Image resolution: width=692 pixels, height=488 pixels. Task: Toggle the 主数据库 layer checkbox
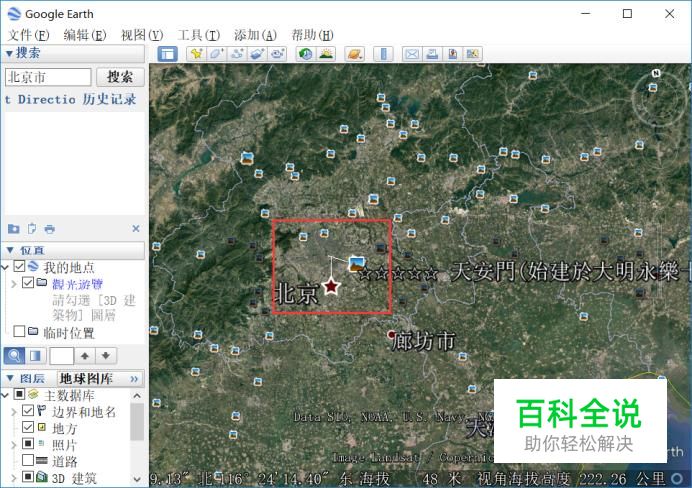19,394
